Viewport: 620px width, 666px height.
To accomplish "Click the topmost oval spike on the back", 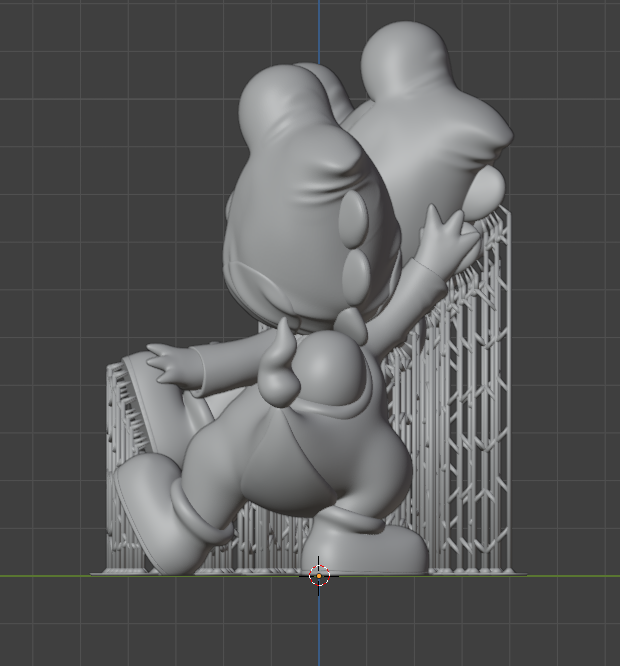I will tap(356, 214).
